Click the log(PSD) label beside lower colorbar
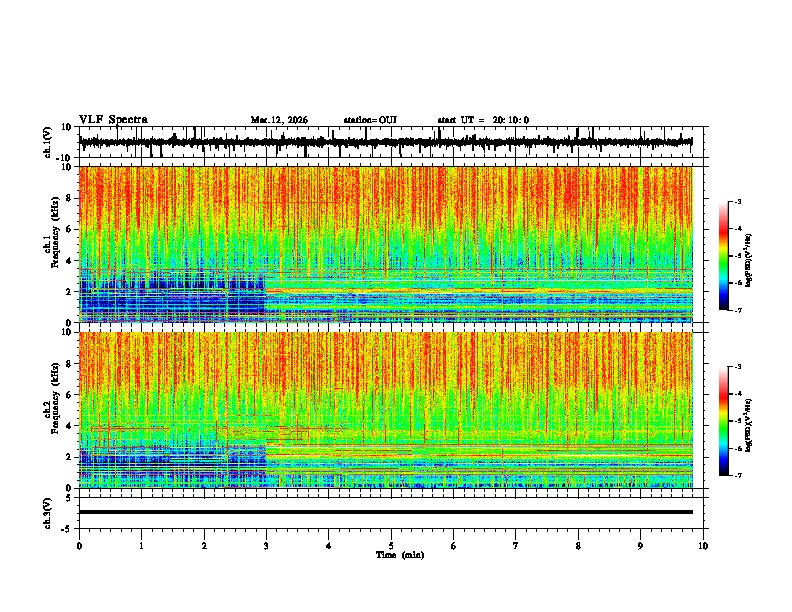 748,425
